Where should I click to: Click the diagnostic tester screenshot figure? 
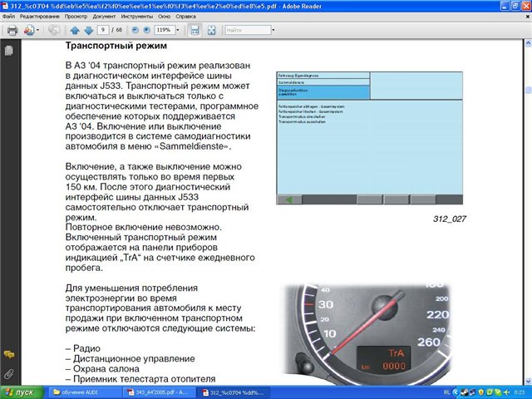369,138
